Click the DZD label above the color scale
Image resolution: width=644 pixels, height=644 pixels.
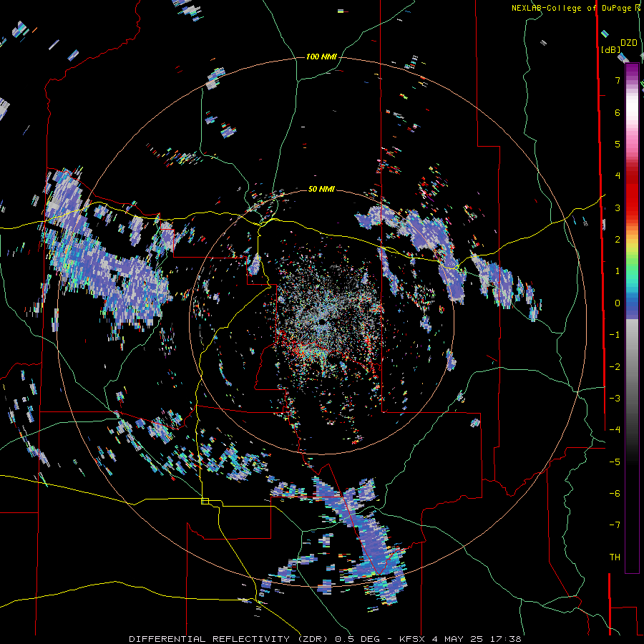[x=629, y=43]
